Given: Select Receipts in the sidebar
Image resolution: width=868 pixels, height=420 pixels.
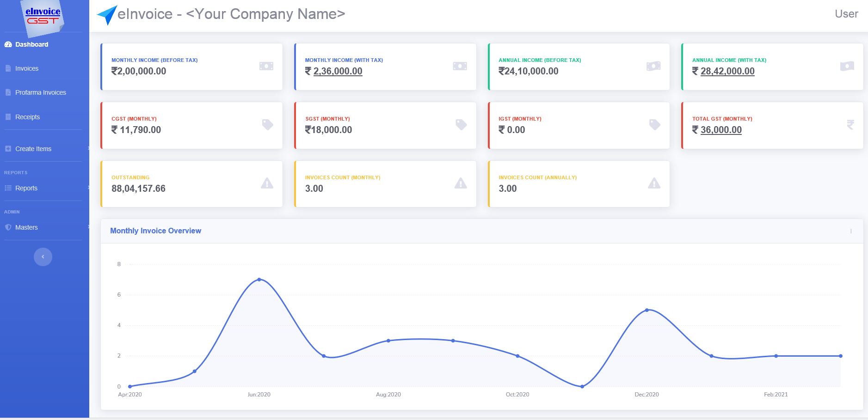Looking at the screenshot, I should coord(27,117).
